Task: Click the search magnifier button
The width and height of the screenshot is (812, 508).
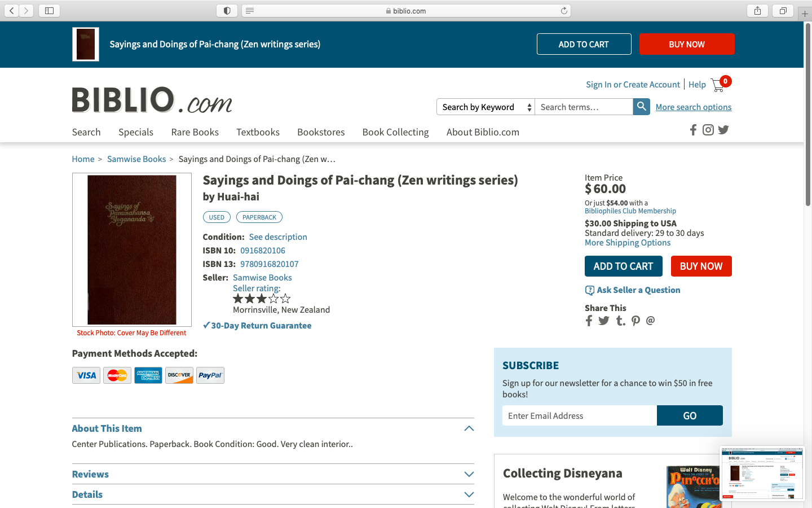Action: [642, 107]
